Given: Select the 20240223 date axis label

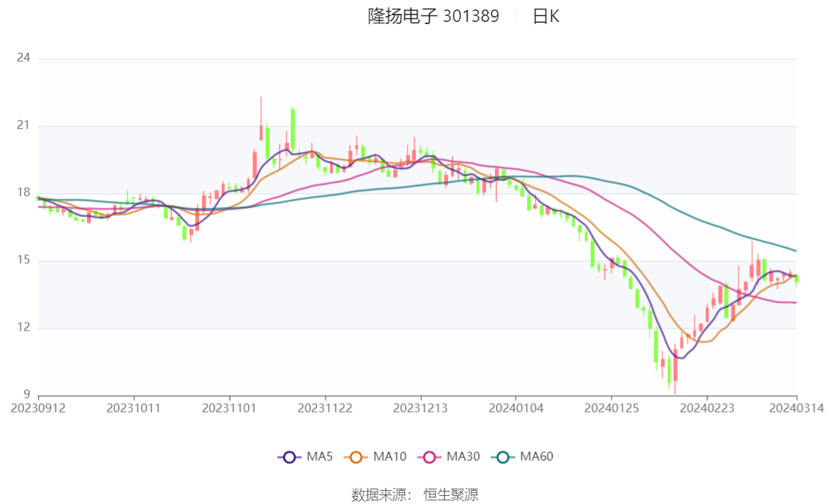Looking at the screenshot, I should 707,408.
